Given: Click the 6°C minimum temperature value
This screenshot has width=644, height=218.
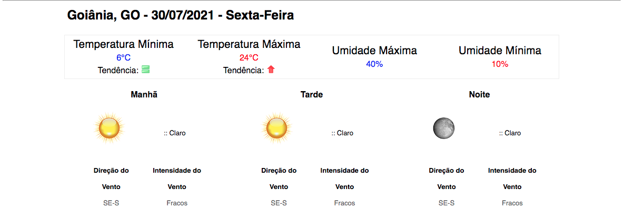Looking at the screenshot, I should tap(123, 57).
